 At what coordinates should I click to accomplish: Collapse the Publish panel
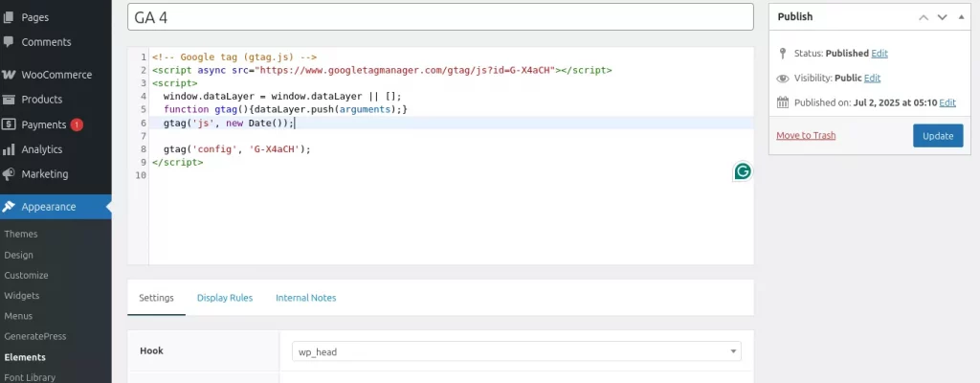961,17
